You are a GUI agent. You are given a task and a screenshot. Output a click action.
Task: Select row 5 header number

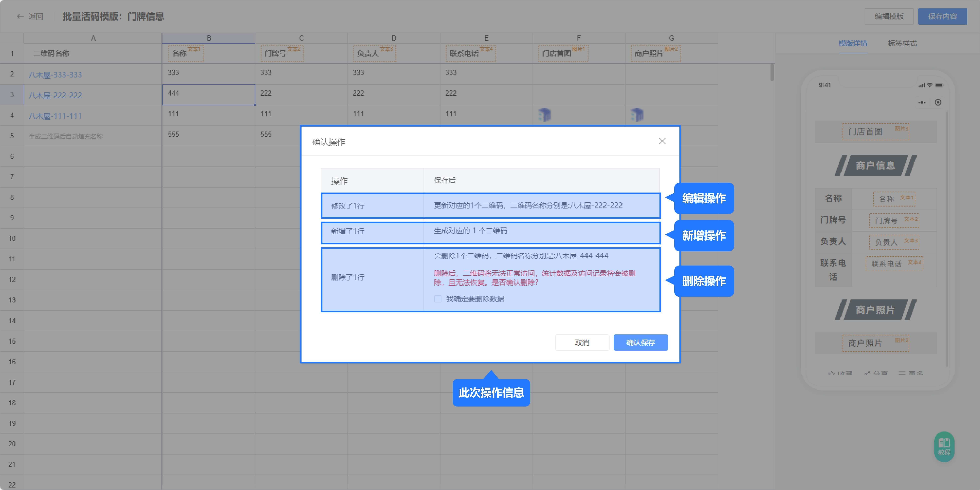coord(12,136)
